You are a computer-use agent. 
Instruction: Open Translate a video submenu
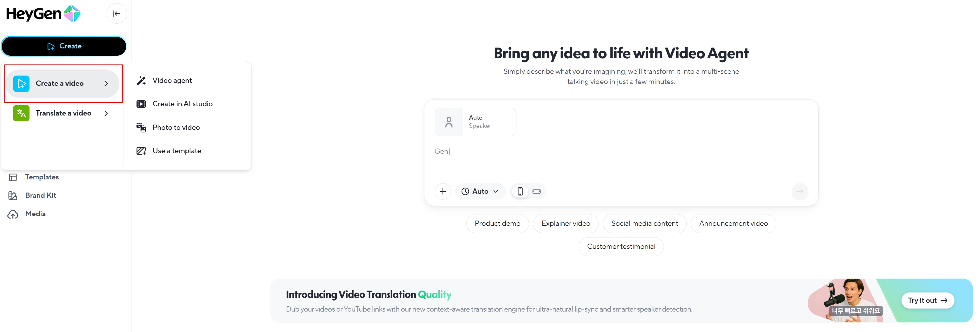point(63,113)
